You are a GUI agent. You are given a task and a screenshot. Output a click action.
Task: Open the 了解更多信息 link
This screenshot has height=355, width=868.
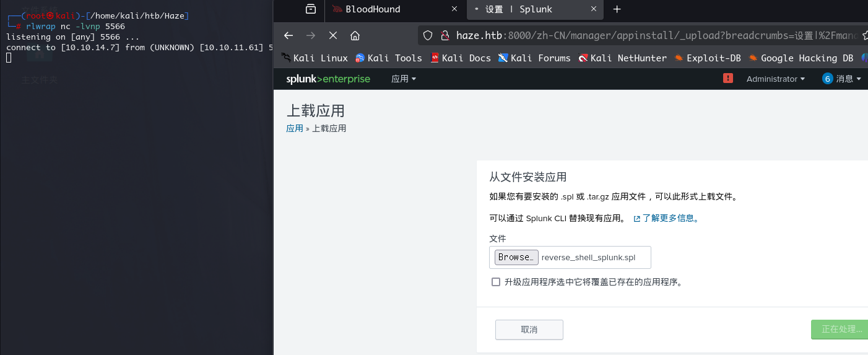[666, 219]
